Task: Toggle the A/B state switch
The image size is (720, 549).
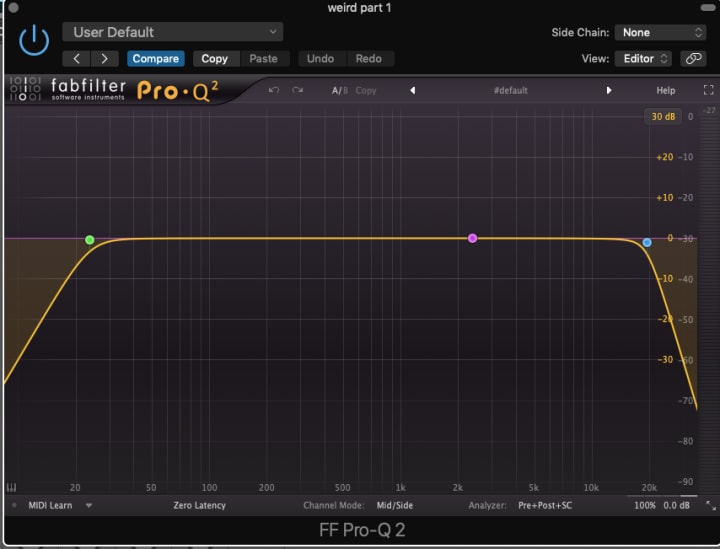Action: 340,90
